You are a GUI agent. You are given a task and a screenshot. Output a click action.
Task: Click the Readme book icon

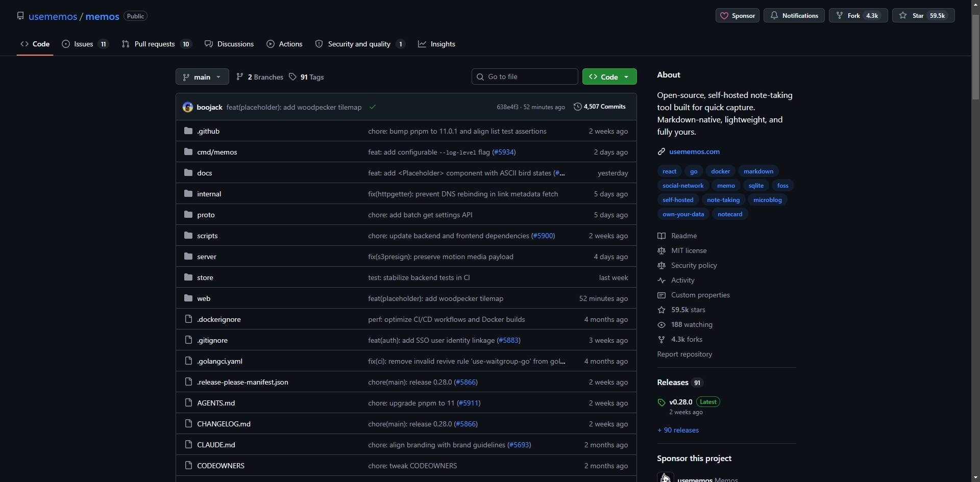pos(661,236)
